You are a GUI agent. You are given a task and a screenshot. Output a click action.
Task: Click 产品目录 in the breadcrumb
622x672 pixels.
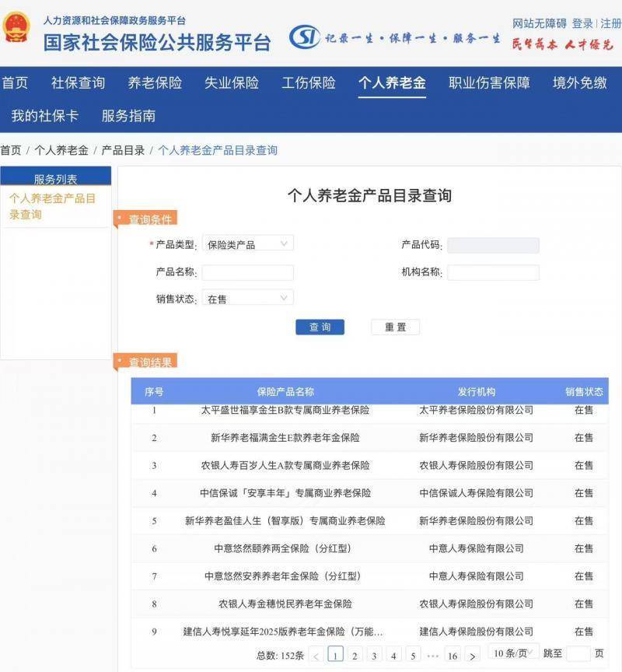click(x=123, y=150)
